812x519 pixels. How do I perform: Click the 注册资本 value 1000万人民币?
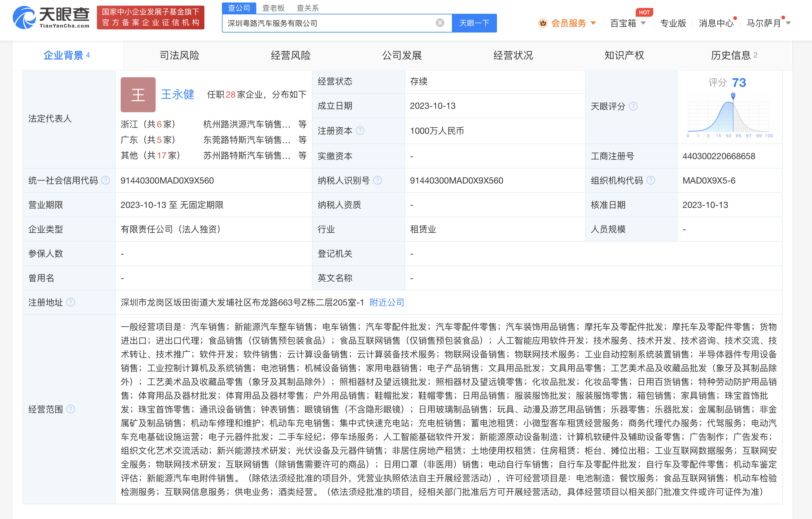point(437,130)
